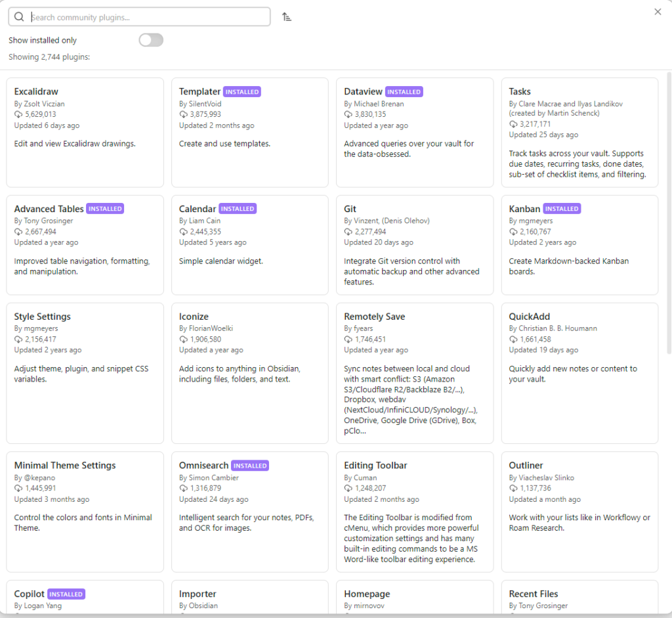Enable the Show installed only toggle
The image size is (672, 618).
point(150,40)
